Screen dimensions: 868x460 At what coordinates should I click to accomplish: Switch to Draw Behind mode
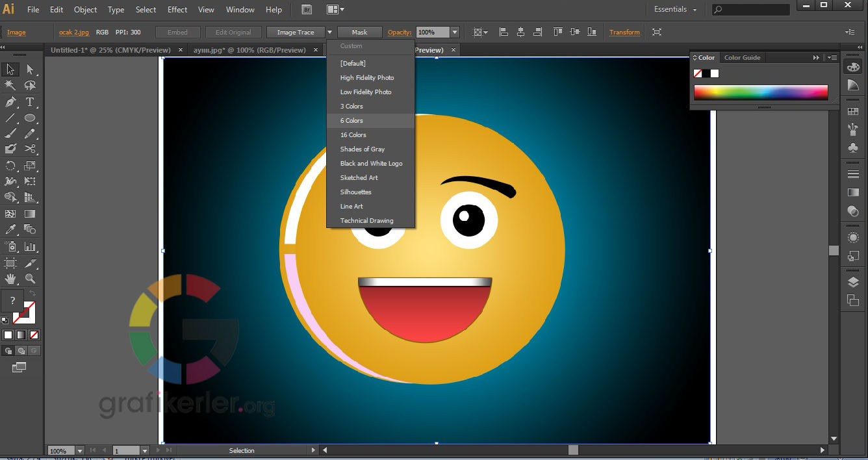(21, 351)
